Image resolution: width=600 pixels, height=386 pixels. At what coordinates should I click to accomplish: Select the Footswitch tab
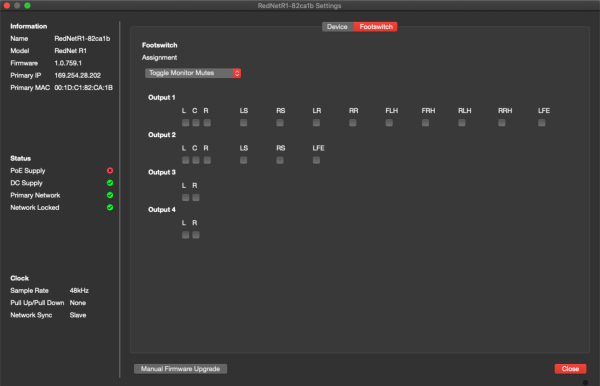376,27
